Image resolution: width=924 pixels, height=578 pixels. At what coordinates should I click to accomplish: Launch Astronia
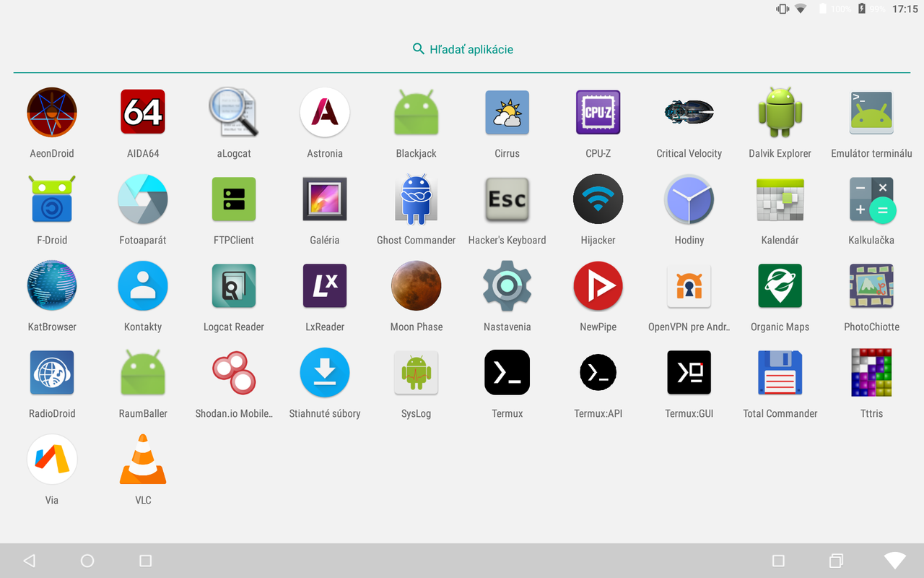click(325, 113)
